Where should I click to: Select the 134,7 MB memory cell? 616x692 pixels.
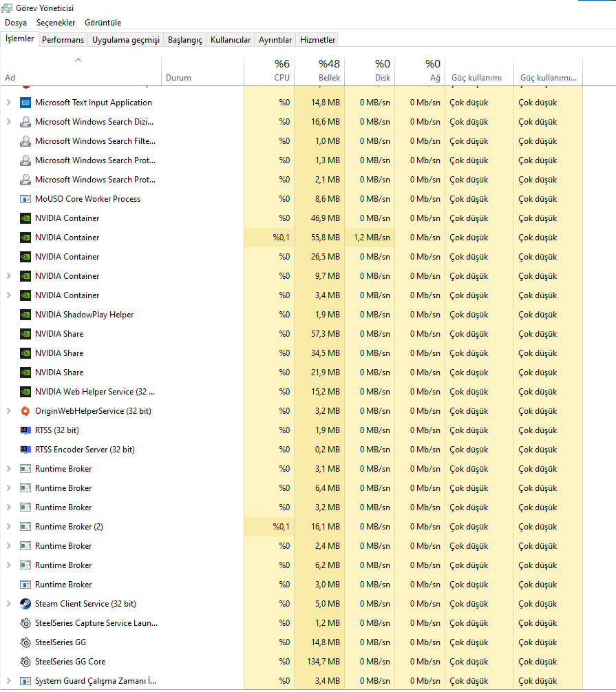319,662
